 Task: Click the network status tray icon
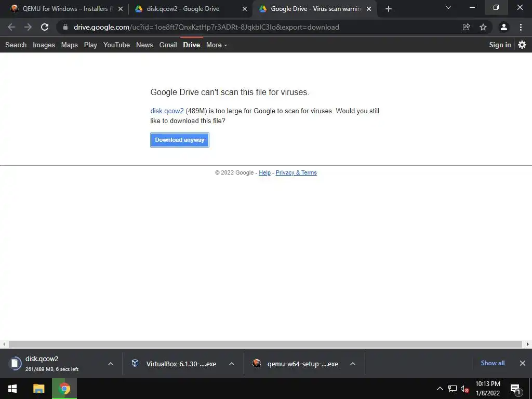click(453, 389)
